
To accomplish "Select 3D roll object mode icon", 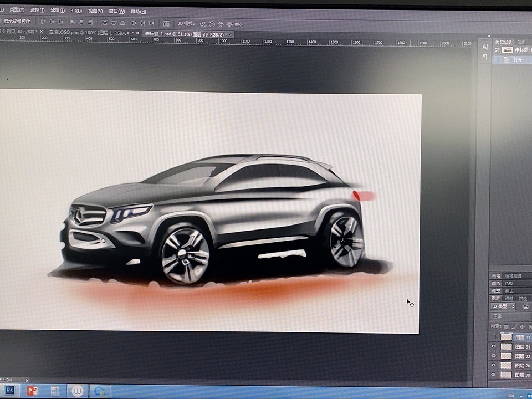I will (212, 24).
